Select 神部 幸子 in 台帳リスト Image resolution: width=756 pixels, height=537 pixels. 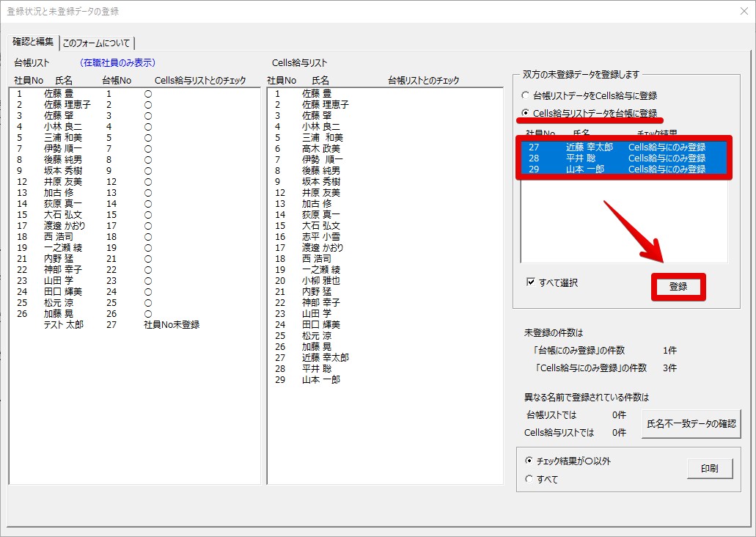[134, 270]
